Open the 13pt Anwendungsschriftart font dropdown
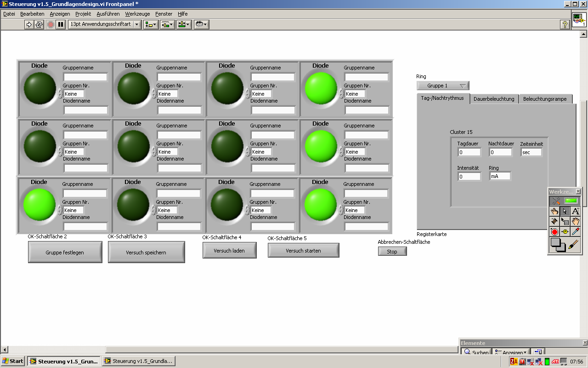Viewport: 588px width, 368px height. point(105,24)
